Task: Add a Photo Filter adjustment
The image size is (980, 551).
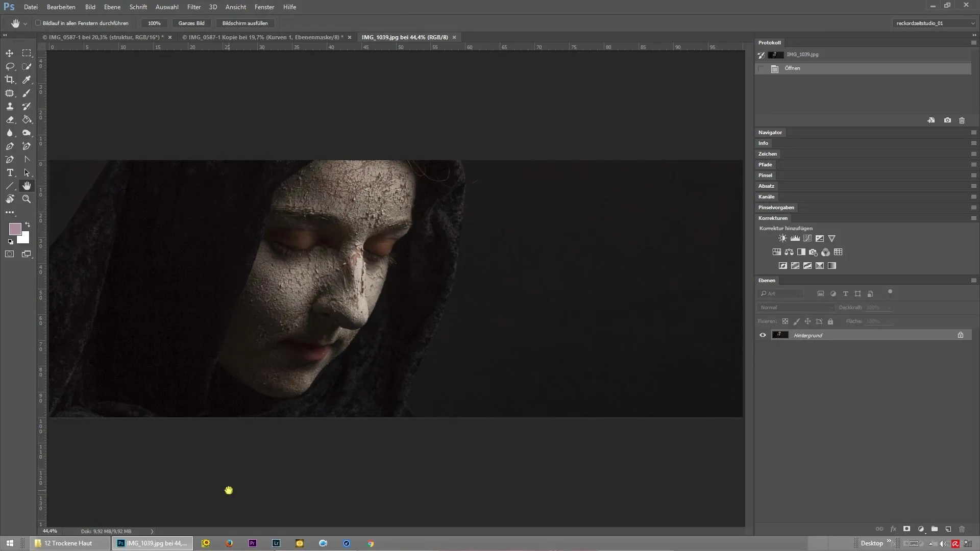Action: tap(814, 252)
